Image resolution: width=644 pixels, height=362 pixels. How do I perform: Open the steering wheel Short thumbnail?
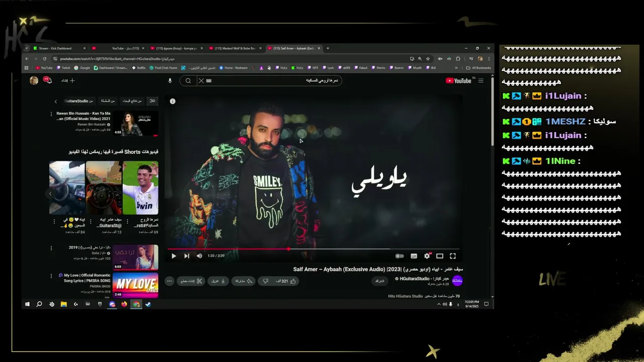pos(104,188)
